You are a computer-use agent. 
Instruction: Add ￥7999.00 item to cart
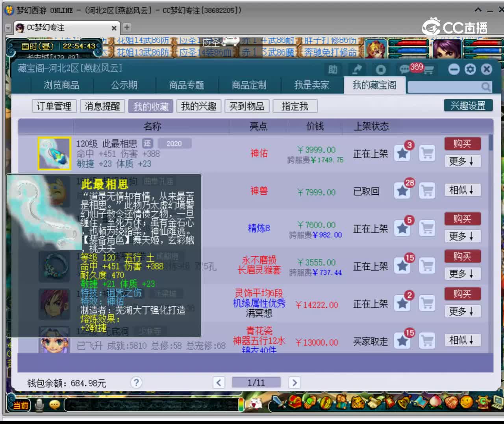coord(427,191)
